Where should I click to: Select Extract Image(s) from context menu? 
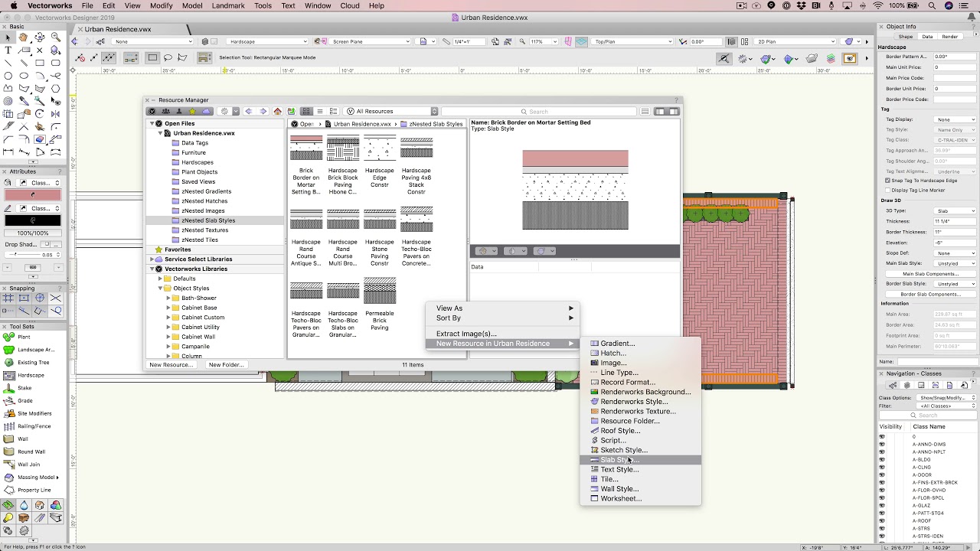pyautogui.click(x=501, y=334)
